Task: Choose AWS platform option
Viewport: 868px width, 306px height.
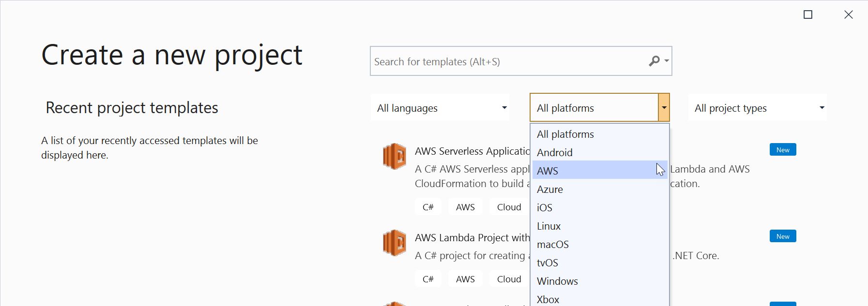Action: (x=600, y=171)
